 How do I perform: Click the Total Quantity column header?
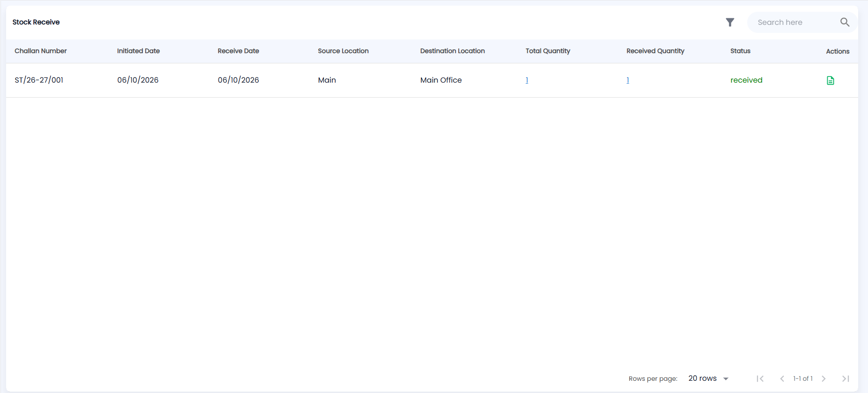click(548, 51)
